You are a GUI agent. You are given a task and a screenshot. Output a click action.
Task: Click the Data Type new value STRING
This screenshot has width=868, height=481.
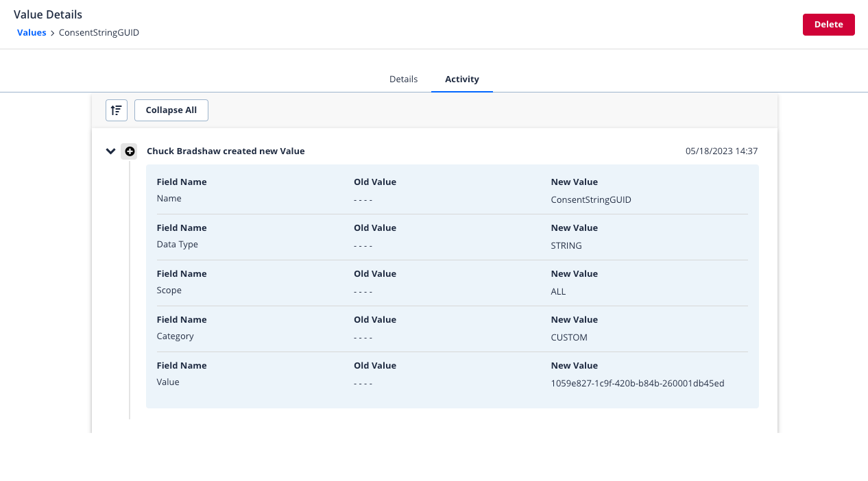(566, 245)
